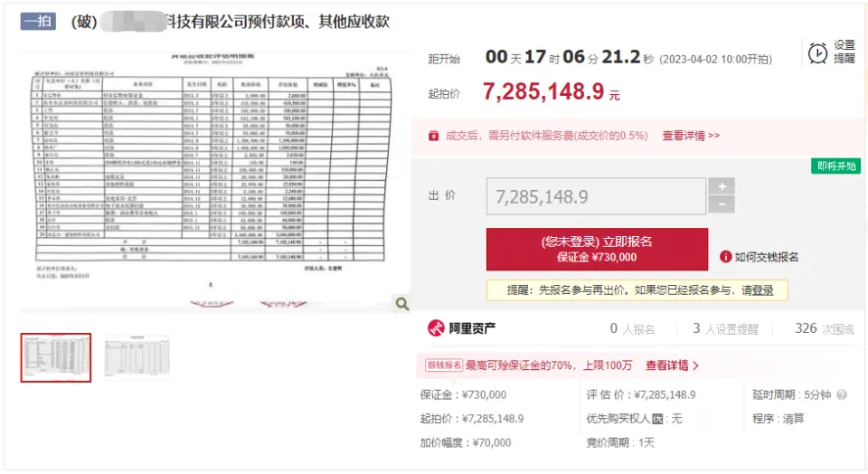Click the bid price input field

[x=597, y=196]
